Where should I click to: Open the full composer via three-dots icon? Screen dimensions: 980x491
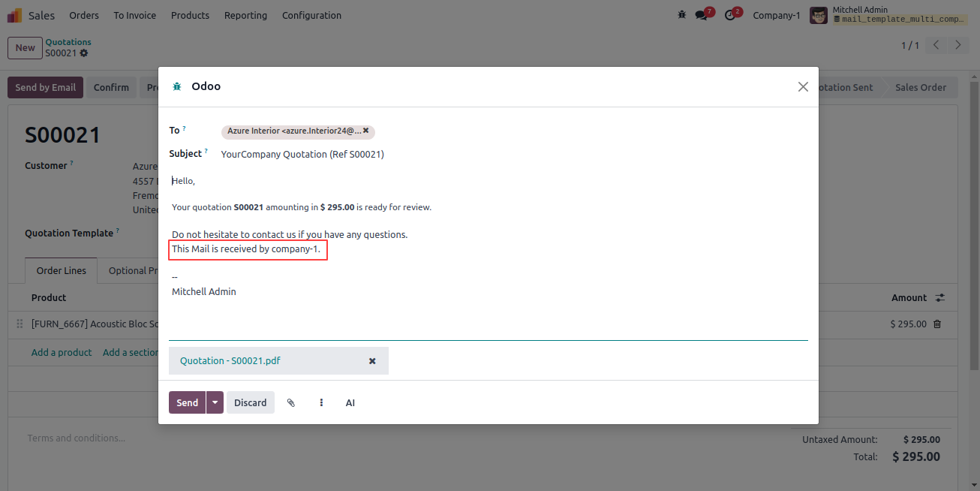point(320,402)
